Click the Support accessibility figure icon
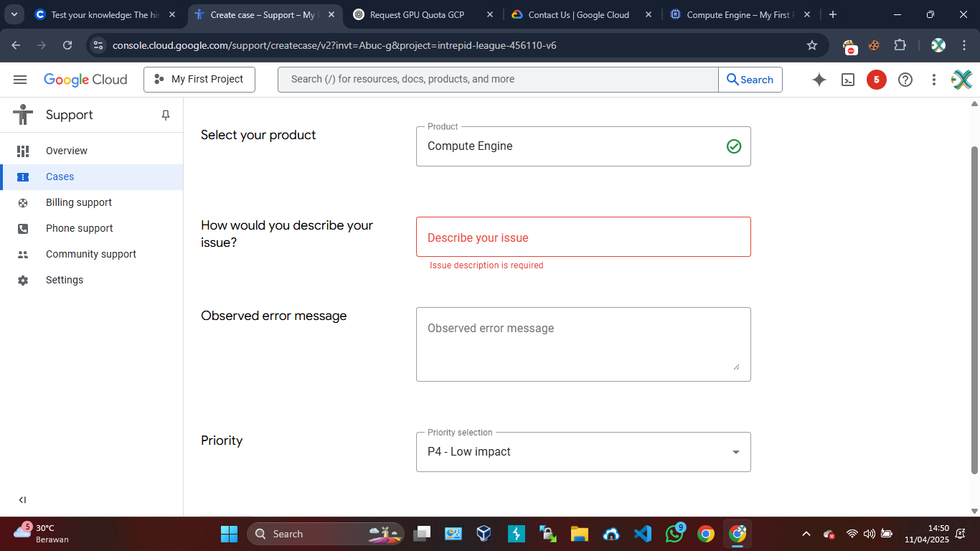 [23, 115]
